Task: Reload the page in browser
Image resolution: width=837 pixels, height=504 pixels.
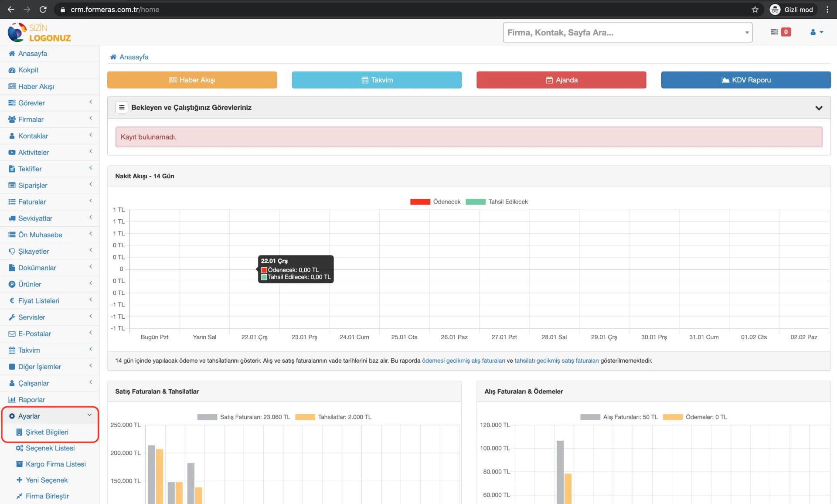Action: [x=43, y=10]
